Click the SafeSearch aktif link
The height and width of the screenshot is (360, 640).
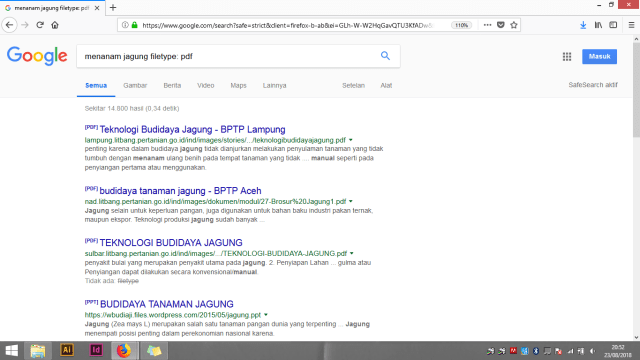tap(593, 85)
